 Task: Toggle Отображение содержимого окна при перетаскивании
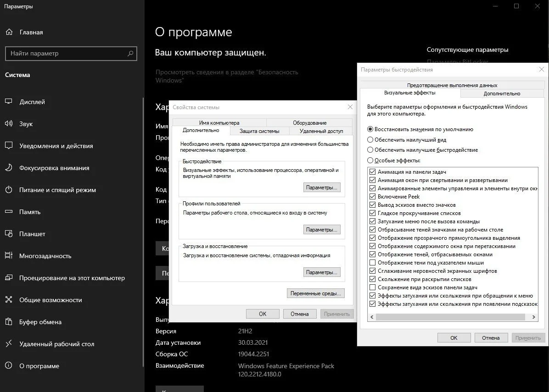[373, 246]
